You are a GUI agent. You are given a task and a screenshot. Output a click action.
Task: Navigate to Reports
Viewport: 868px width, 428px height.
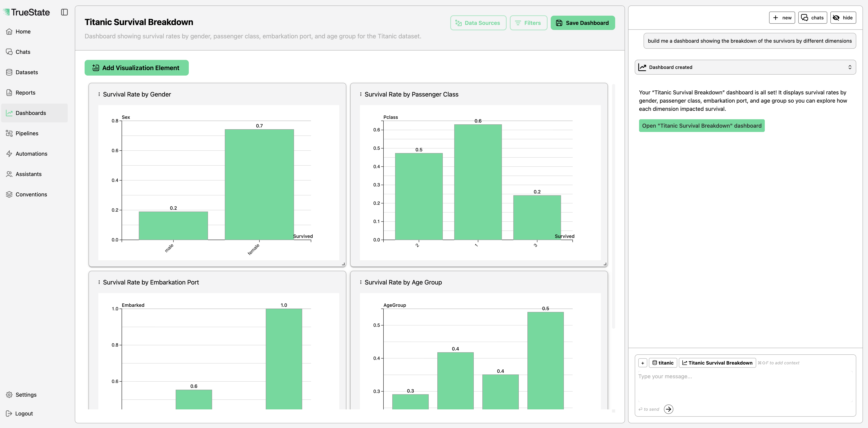pos(34,93)
